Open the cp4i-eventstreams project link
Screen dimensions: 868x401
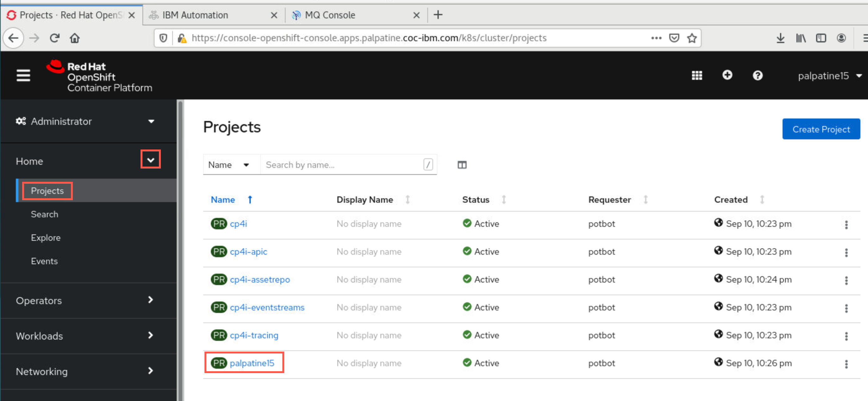(267, 308)
